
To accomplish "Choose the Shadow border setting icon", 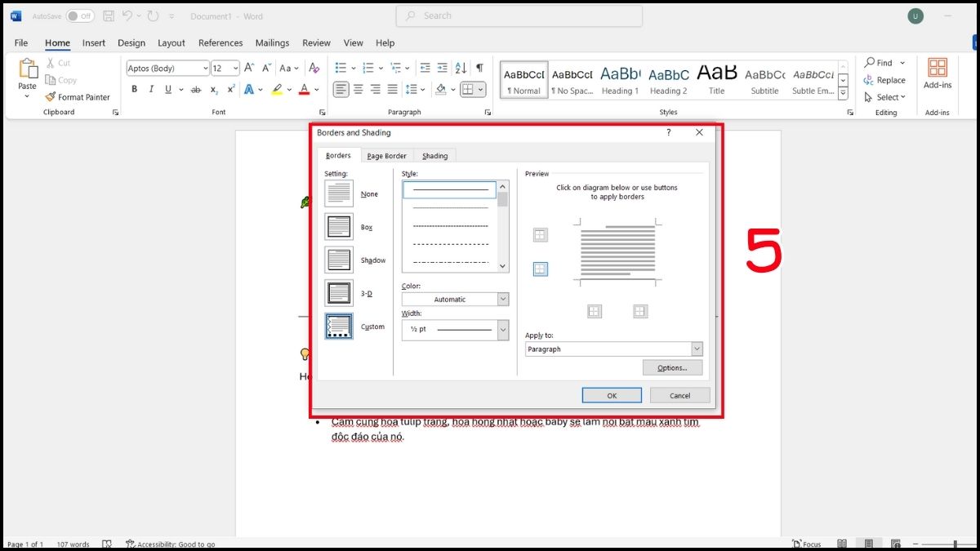I will [339, 260].
